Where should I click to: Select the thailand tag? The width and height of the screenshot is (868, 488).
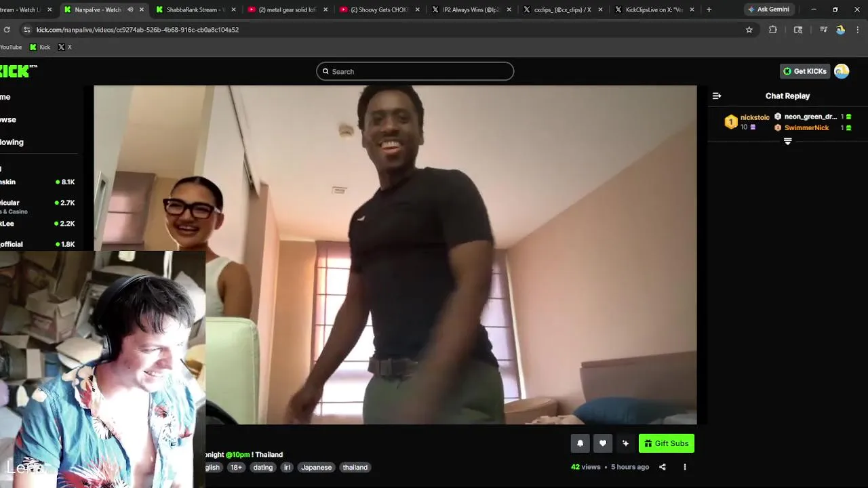[x=355, y=467]
